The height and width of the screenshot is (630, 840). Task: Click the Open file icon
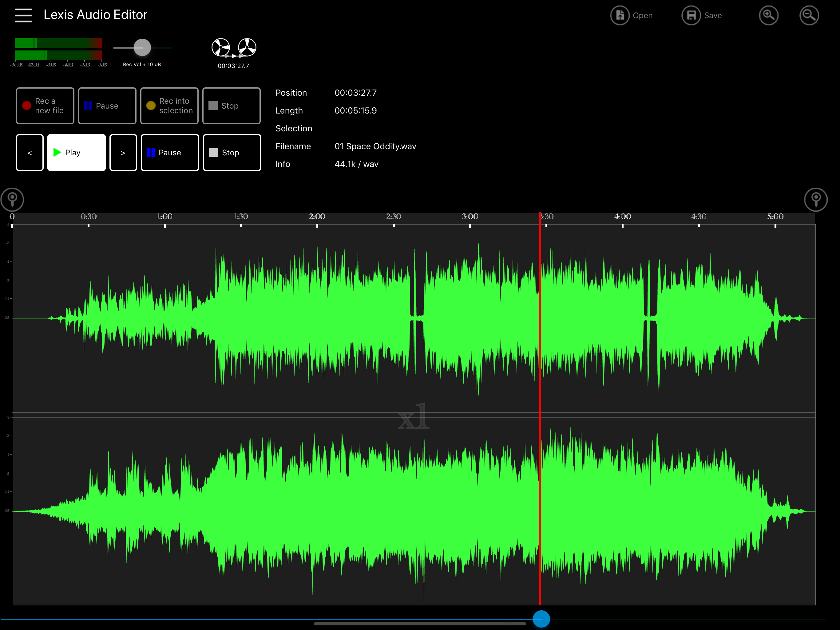click(620, 16)
